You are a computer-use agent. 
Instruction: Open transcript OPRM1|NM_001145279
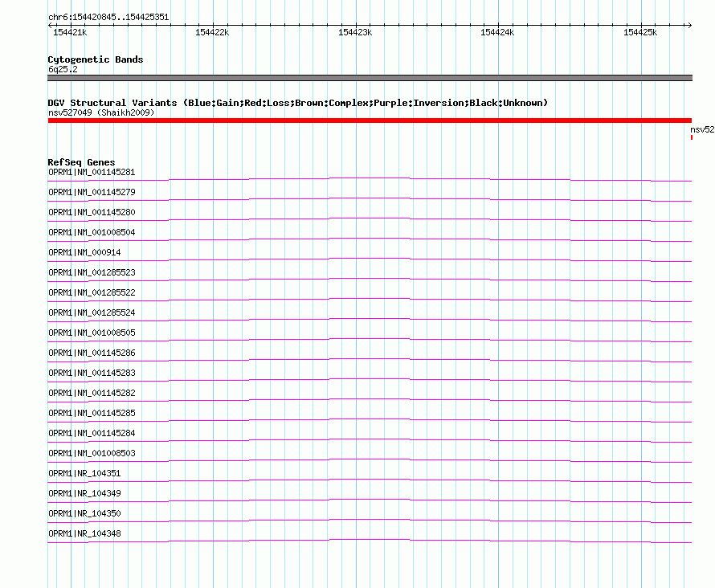[x=92, y=192]
